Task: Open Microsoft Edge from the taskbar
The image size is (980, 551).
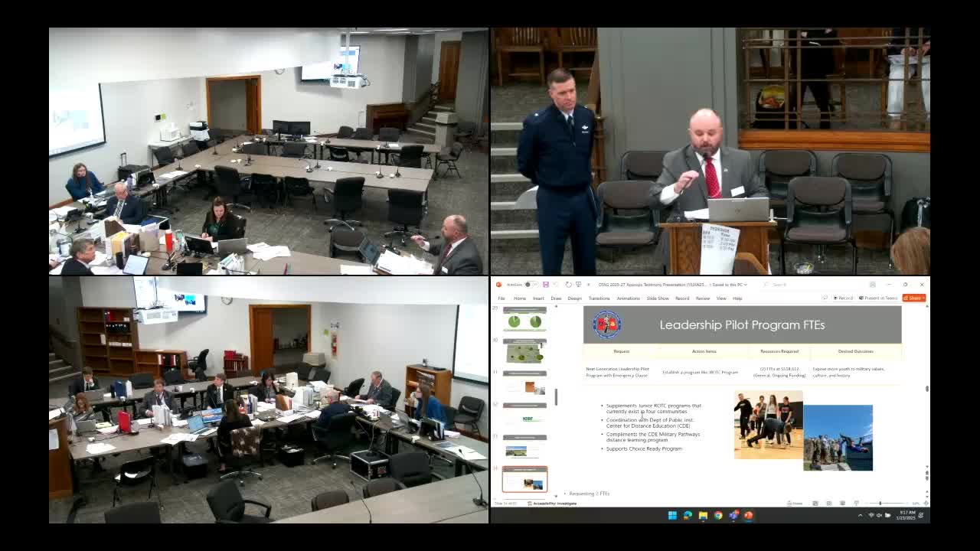Action: pos(688,515)
